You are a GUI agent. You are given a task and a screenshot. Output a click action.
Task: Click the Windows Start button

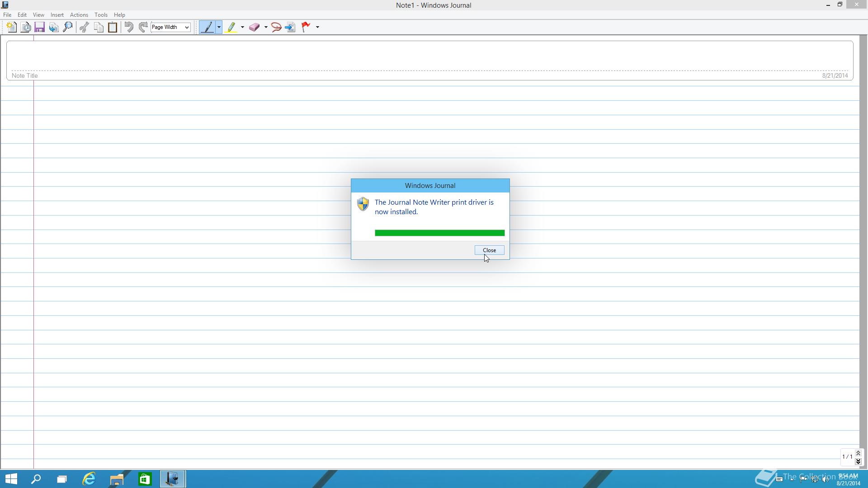click(x=11, y=479)
